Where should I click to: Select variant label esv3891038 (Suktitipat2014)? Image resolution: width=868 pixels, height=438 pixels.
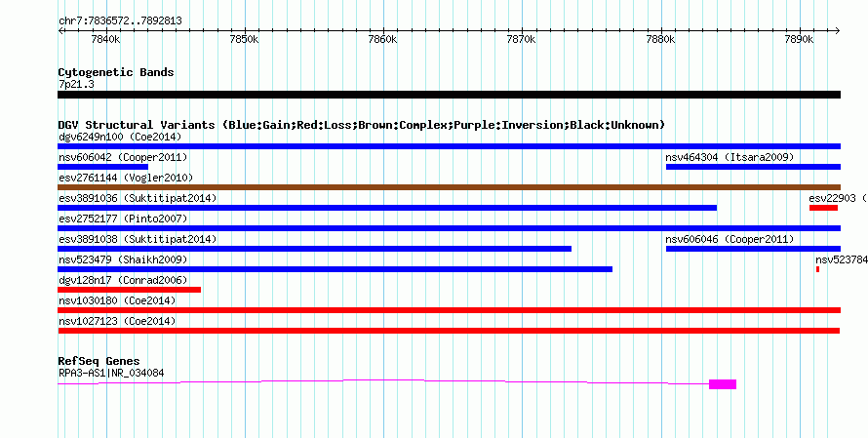click(x=138, y=239)
